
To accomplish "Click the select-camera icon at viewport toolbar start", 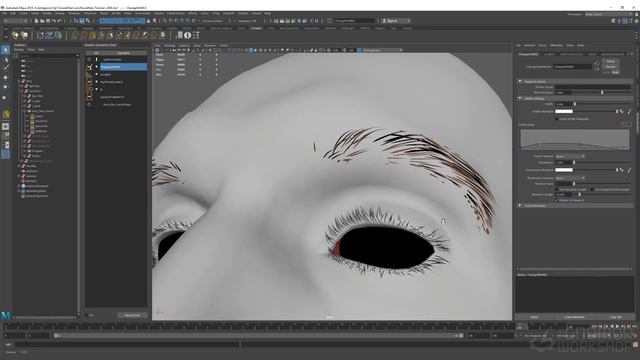I will pos(158,50).
